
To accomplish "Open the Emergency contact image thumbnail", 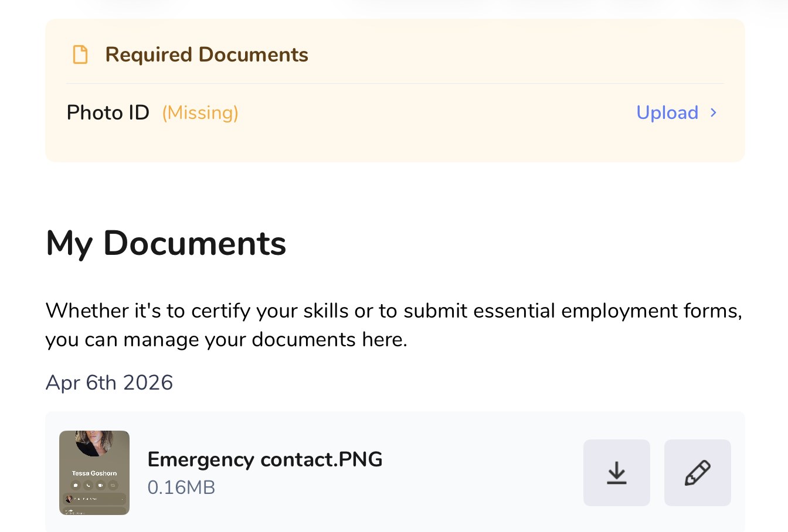I will [x=94, y=472].
